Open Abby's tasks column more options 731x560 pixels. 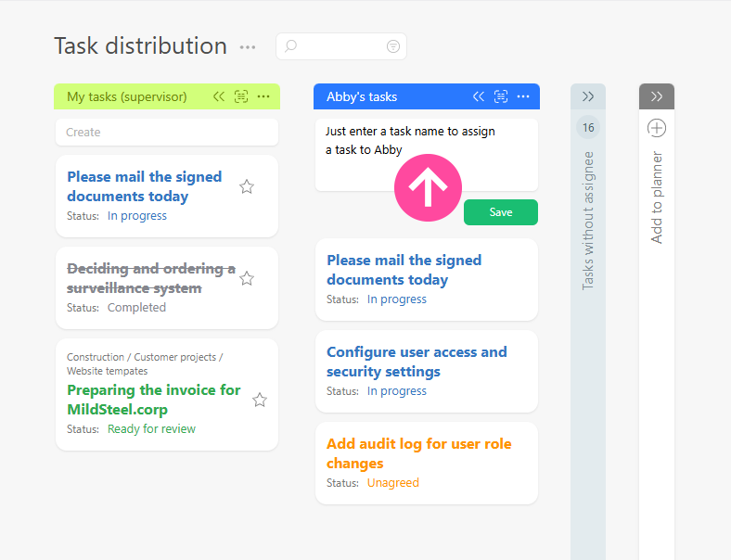(523, 96)
